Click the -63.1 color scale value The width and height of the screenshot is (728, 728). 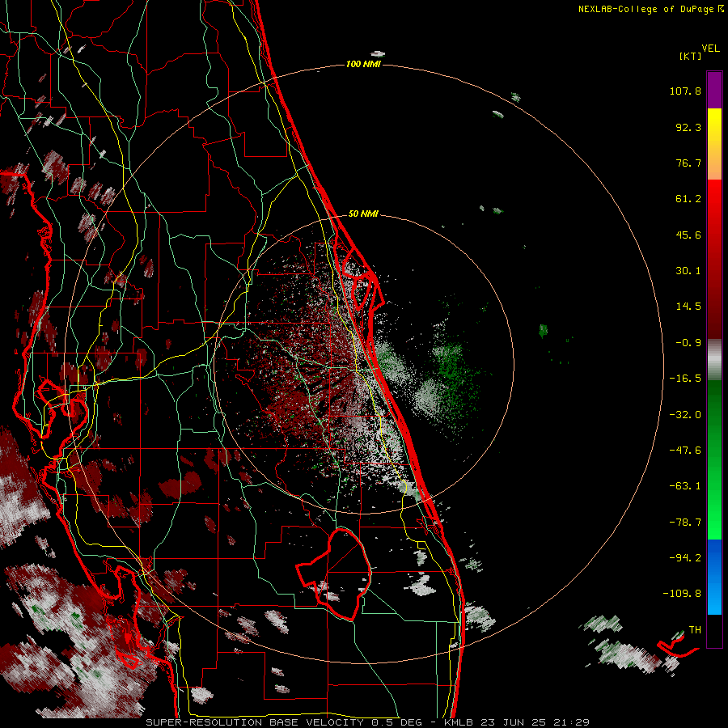685,486
